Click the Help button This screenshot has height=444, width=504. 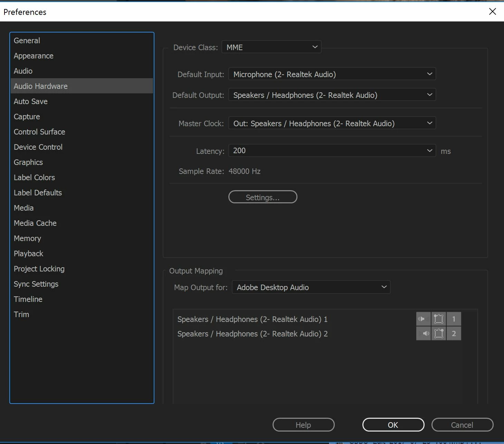click(x=304, y=425)
